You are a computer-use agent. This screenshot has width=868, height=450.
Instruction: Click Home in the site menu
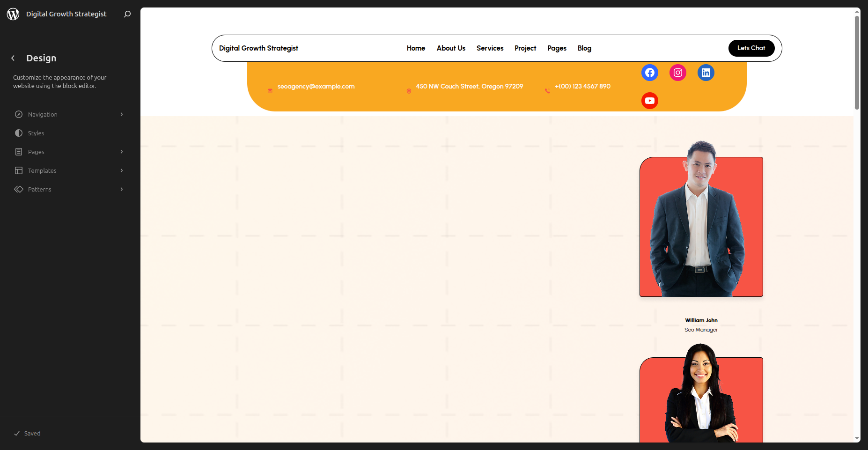pyautogui.click(x=416, y=48)
